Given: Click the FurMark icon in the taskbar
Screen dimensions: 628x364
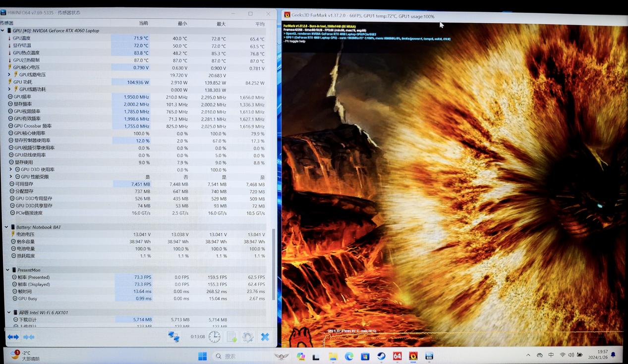Looking at the screenshot, I should 413,356.
